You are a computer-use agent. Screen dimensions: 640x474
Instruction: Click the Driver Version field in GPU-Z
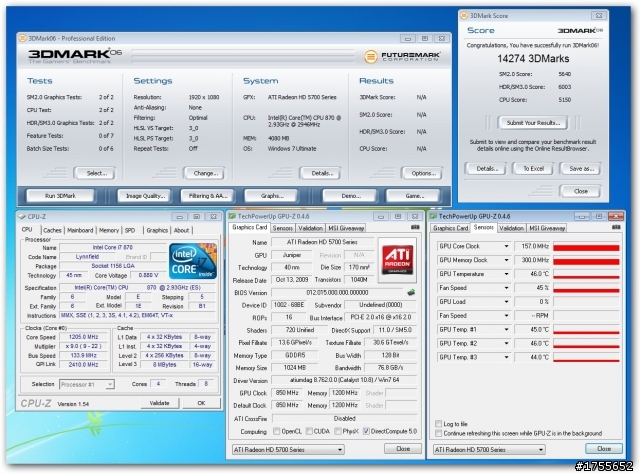click(x=344, y=380)
